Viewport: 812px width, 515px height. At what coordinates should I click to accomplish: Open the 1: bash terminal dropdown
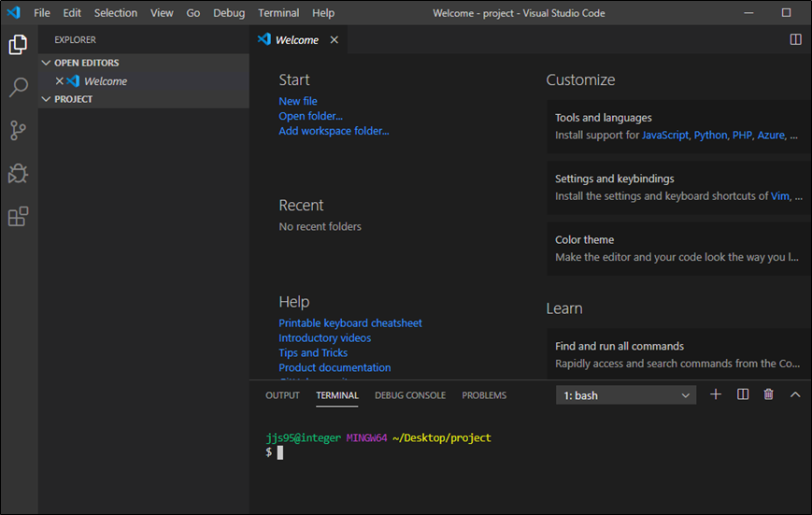click(x=625, y=395)
